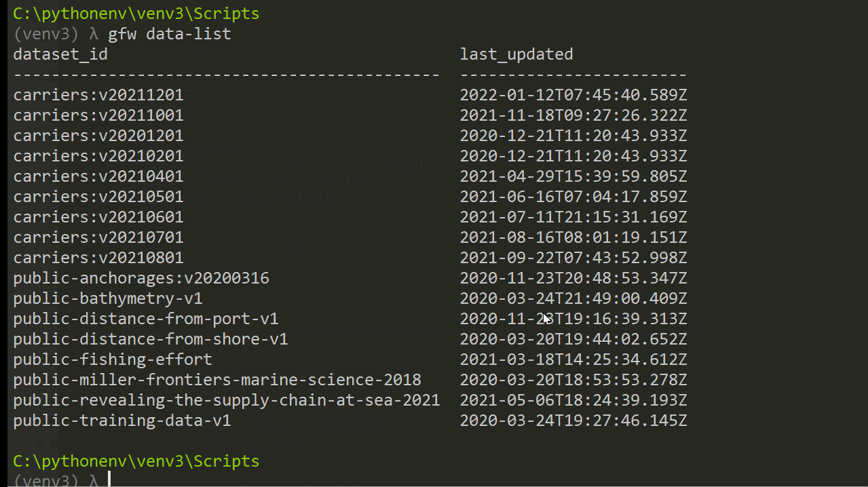Click the last_updated column header
868x487 pixels.
(x=516, y=54)
